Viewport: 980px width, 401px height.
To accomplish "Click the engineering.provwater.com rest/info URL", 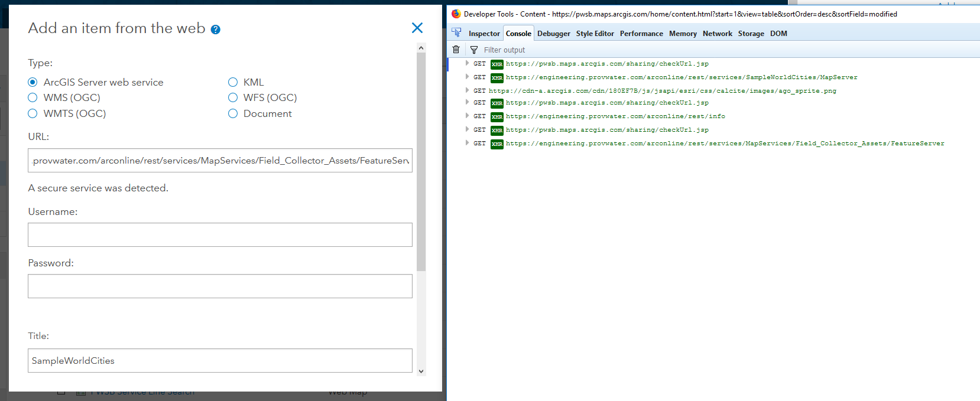I will (615, 116).
